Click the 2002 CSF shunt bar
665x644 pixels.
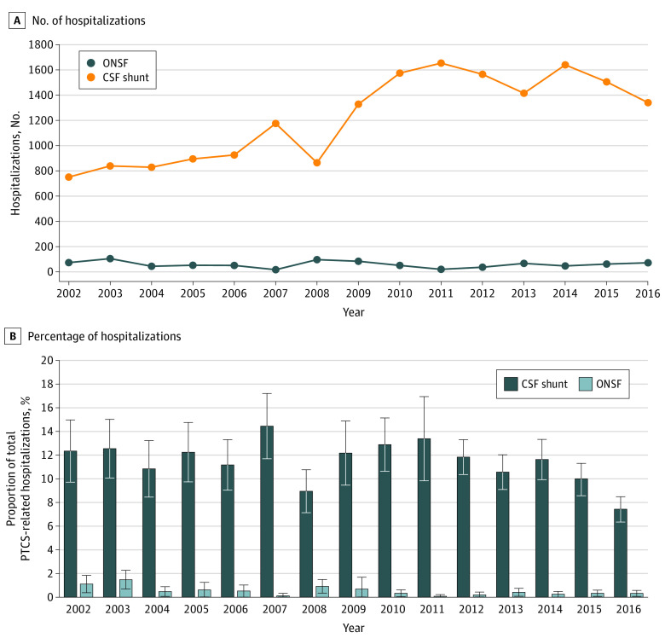tap(71, 524)
